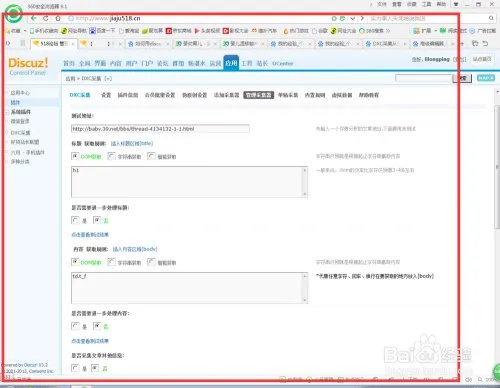Click the 搜索 button in admin header
Image resolution: width=500 pixels, height=388 pixels.
tap(462, 78)
